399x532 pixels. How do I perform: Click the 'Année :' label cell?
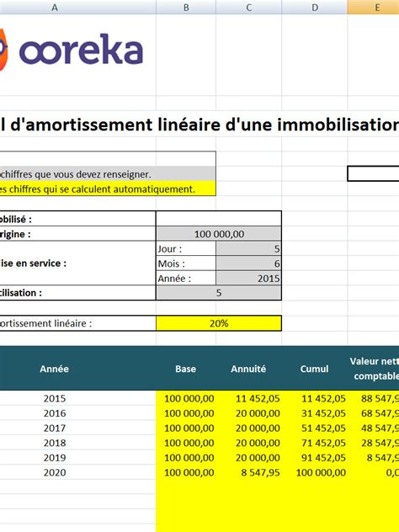tap(186, 279)
